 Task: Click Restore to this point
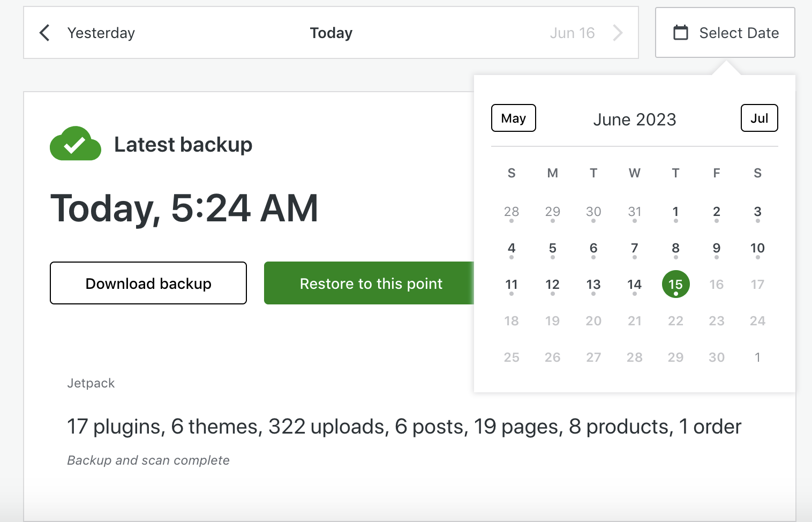point(371,283)
